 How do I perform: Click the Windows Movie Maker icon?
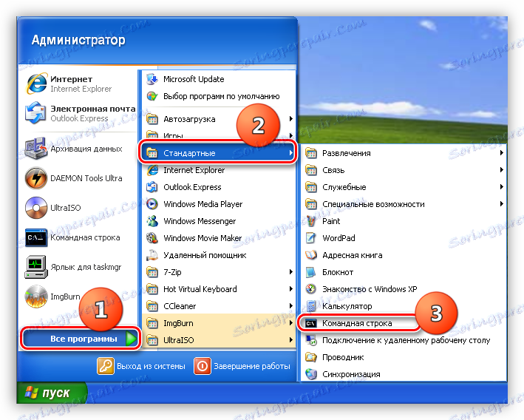(152, 238)
